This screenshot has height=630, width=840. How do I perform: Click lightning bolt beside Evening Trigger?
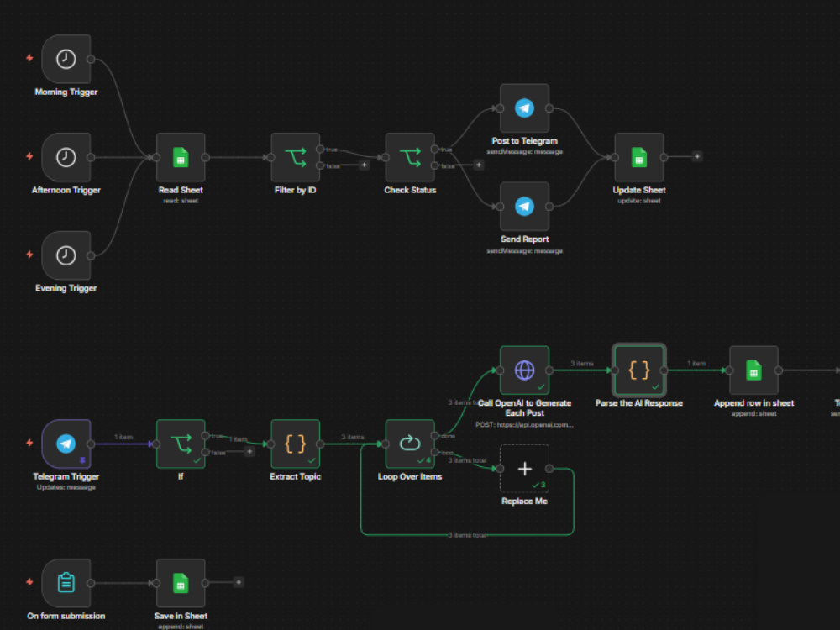[x=30, y=254]
